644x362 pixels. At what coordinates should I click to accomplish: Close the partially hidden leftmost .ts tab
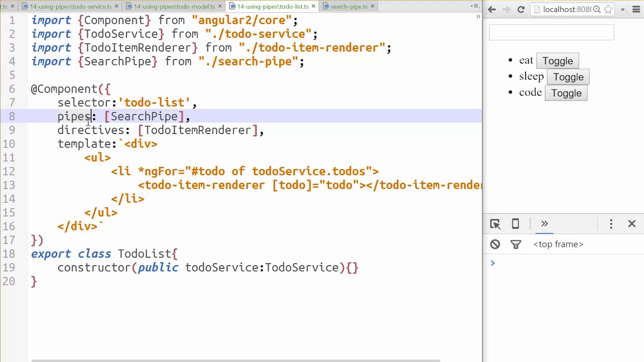pyautogui.click(x=13, y=7)
